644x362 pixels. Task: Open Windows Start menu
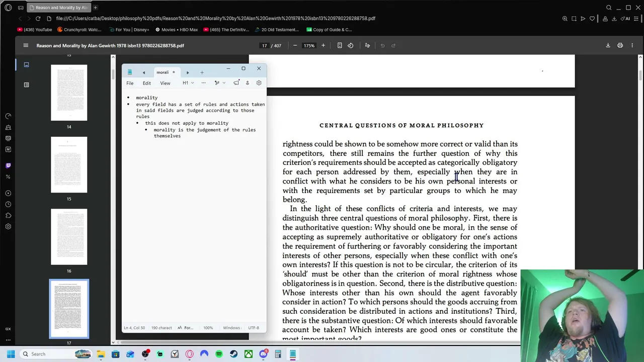[x=11, y=354]
